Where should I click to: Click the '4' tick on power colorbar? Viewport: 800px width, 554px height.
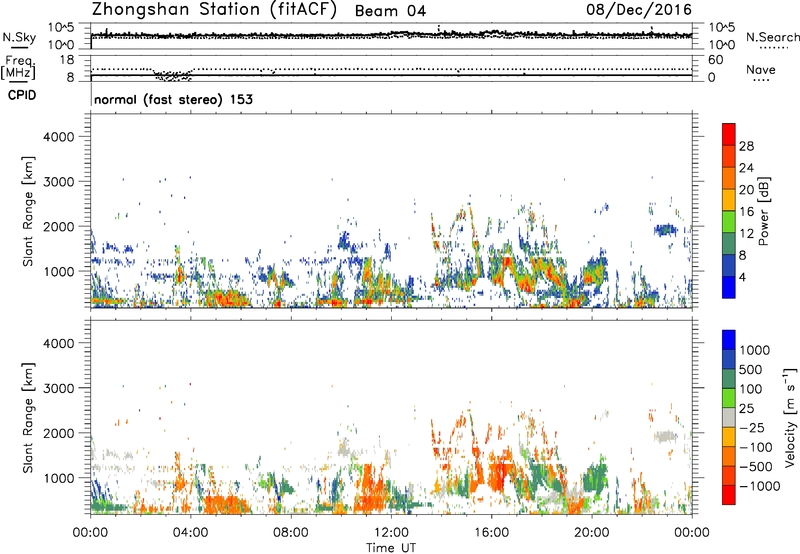click(x=742, y=277)
